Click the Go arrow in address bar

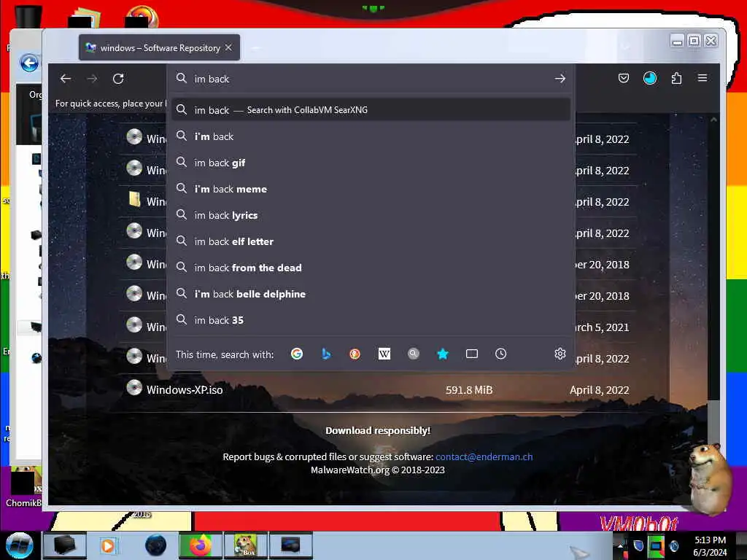point(560,79)
